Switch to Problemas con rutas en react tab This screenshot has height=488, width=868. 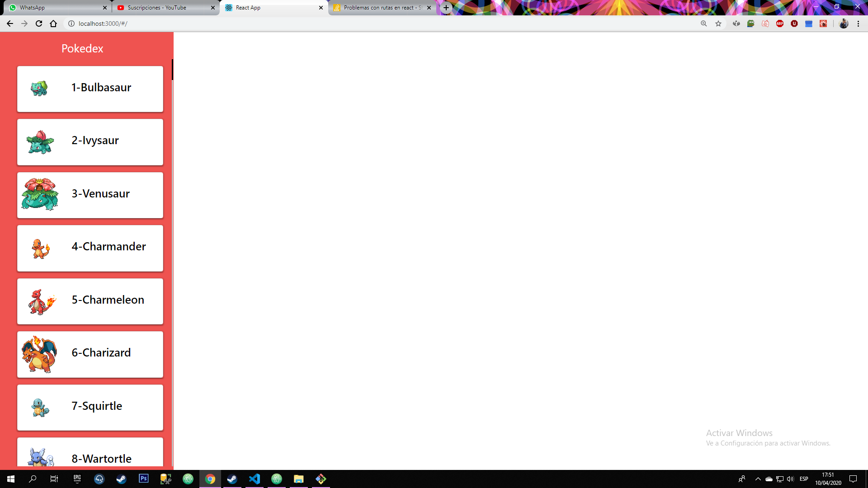[x=382, y=8]
